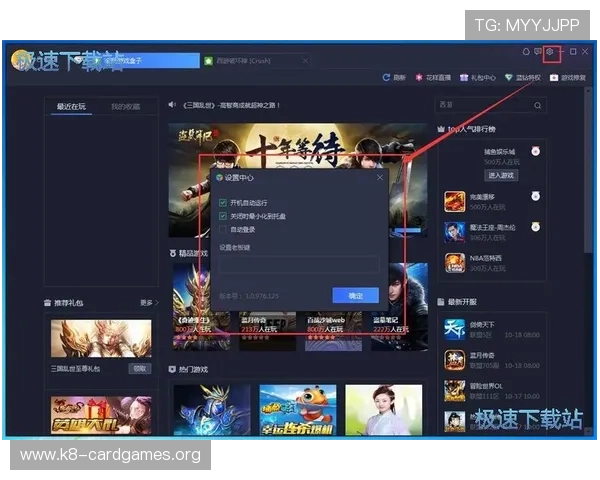Click the search magnifier icon
This screenshot has width=600, height=480.
[x=538, y=105]
